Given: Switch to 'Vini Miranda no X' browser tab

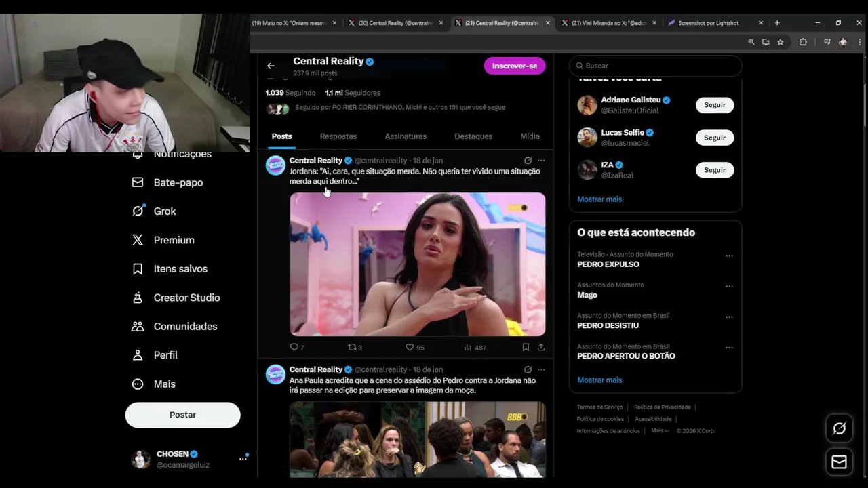Looking at the screenshot, I should [609, 23].
